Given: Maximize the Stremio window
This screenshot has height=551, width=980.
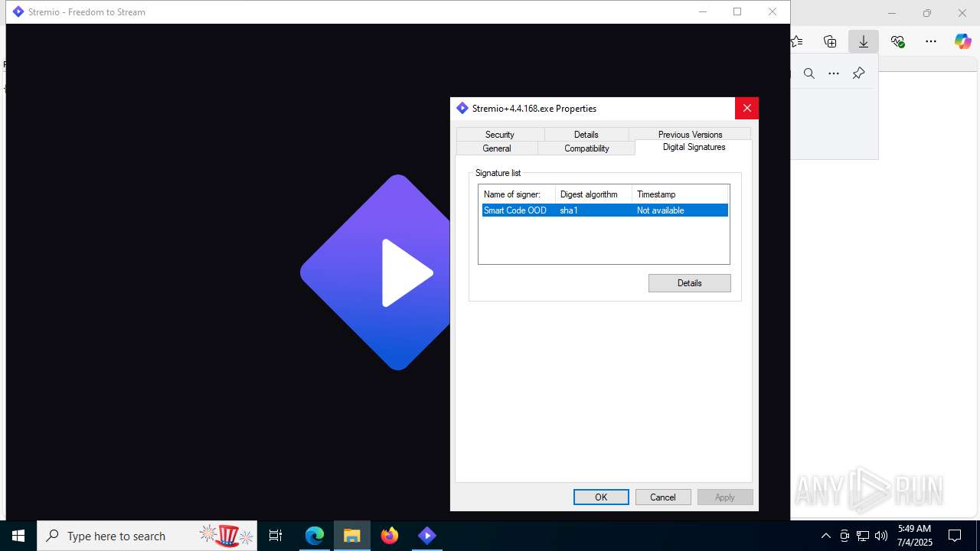Looking at the screenshot, I should (737, 11).
